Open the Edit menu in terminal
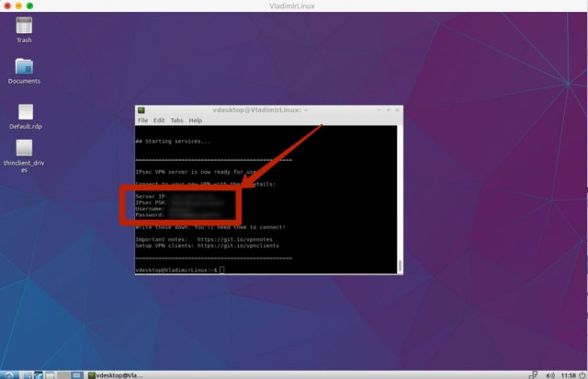Viewport: 588px width, 379px height. pos(159,121)
